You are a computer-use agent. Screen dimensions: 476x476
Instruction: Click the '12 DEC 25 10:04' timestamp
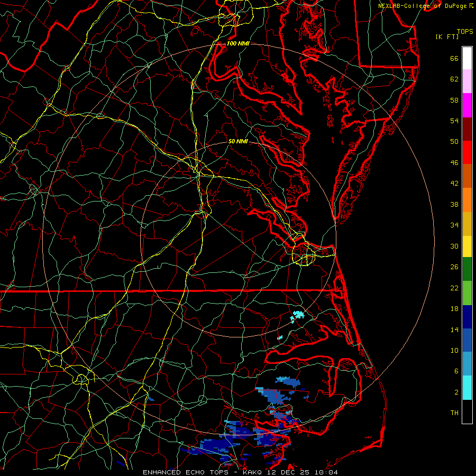(x=303, y=472)
